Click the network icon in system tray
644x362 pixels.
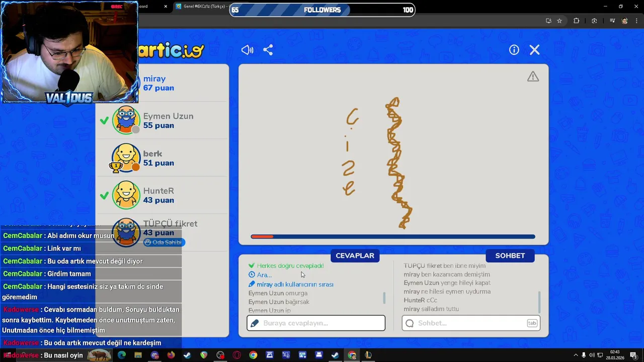point(600,355)
